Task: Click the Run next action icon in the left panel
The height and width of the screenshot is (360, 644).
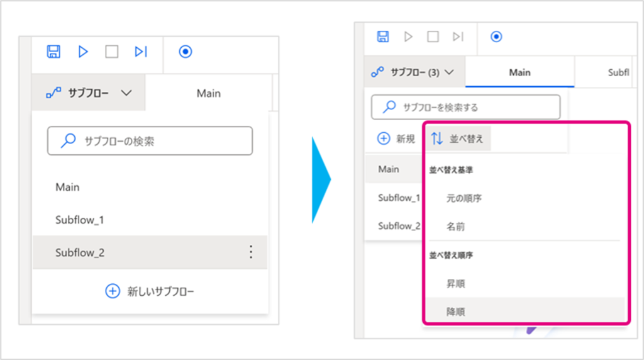Action: (141, 52)
